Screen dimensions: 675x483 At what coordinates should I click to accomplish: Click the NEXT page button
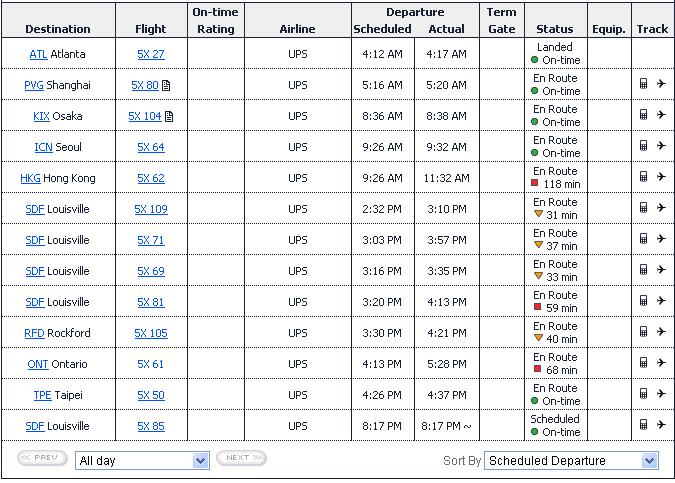pos(242,458)
